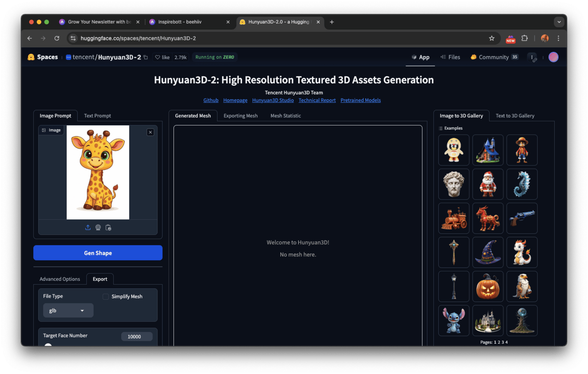The image size is (588, 374).
Task: Open the App tab of the Space
Action: pos(421,57)
